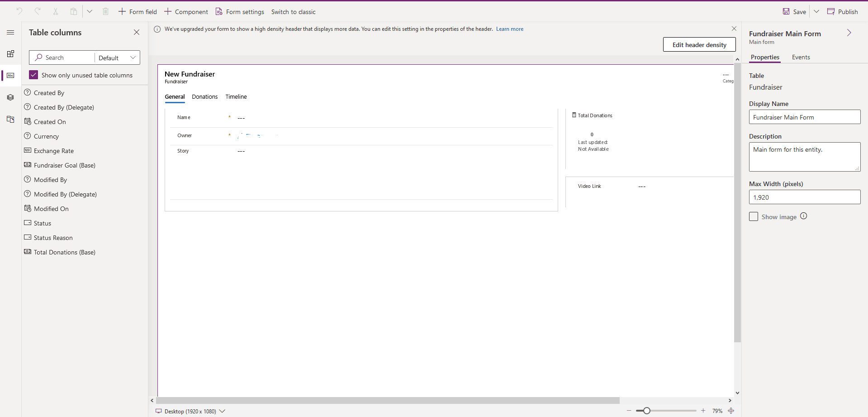Click the Edit header density button
Image resolution: width=868 pixels, height=417 pixels.
[x=699, y=44]
